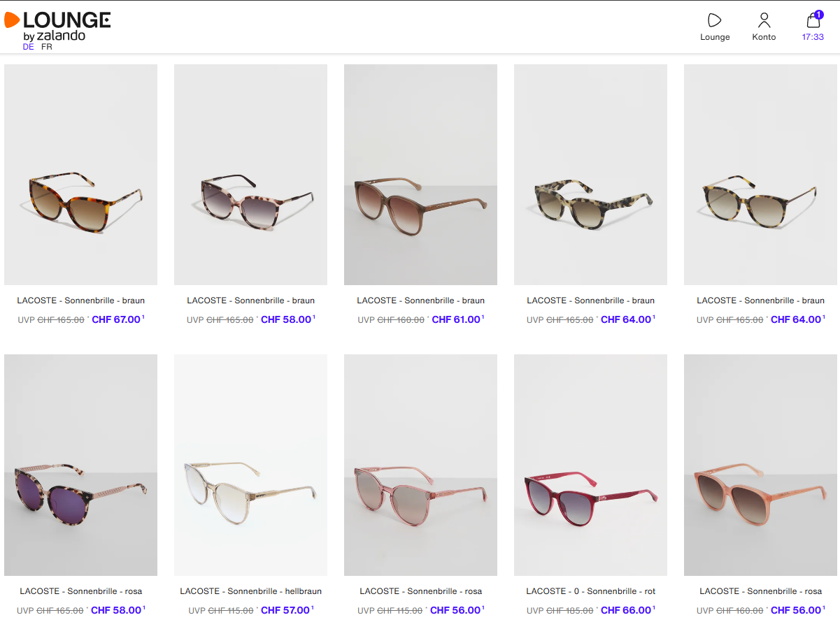Click the CHF 66.00 price label
Screen dimensions: 840x622
tap(625, 610)
